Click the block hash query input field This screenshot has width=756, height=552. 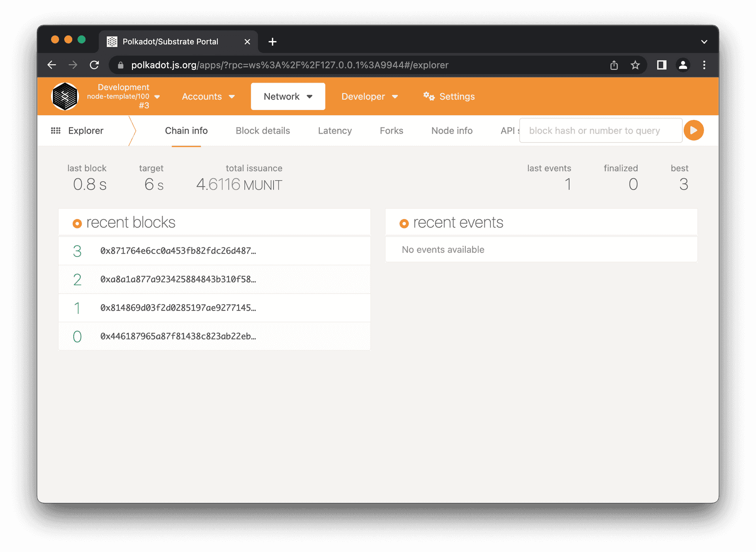click(600, 130)
